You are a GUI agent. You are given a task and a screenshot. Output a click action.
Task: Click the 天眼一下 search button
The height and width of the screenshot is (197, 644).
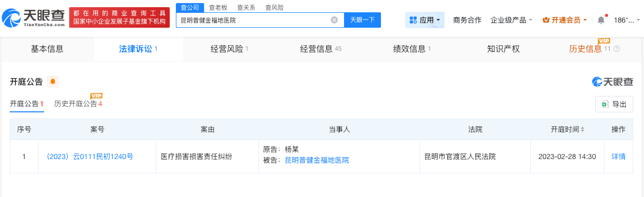click(x=363, y=20)
